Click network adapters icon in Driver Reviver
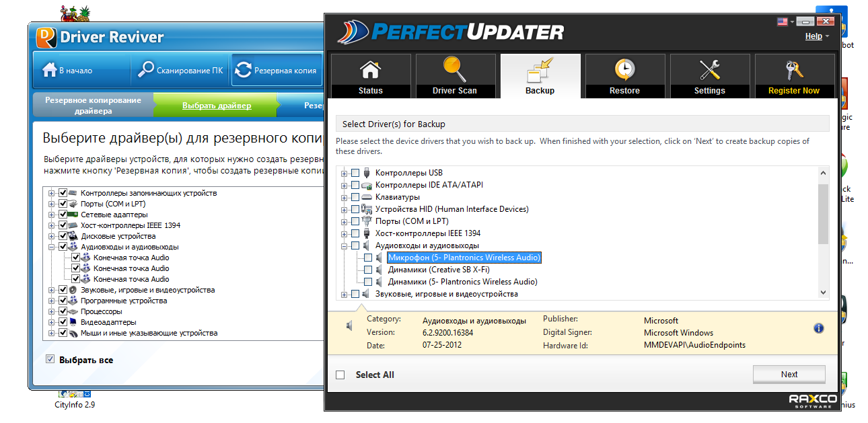The width and height of the screenshot is (868, 423). point(73,215)
